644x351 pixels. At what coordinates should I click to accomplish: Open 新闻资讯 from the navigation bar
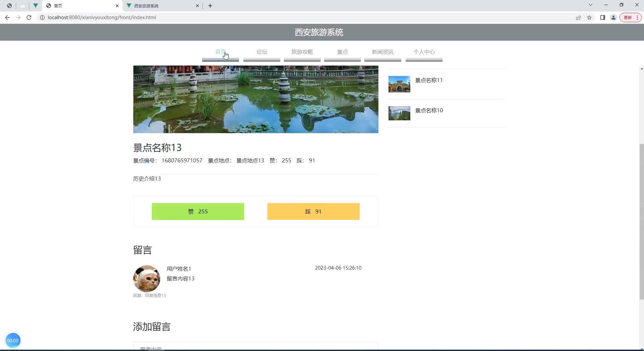tap(382, 52)
